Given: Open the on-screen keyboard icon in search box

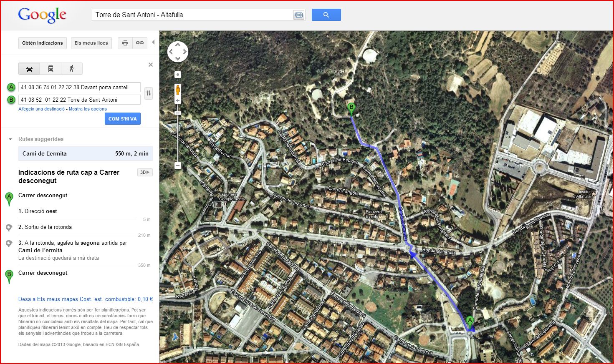Looking at the screenshot, I should click(x=298, y=15).
